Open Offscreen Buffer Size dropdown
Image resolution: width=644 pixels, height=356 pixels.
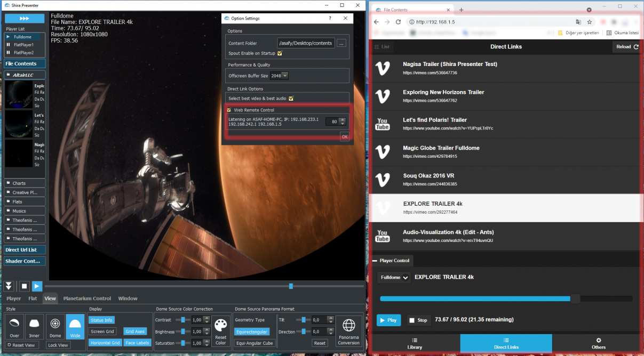coord(279,76)
